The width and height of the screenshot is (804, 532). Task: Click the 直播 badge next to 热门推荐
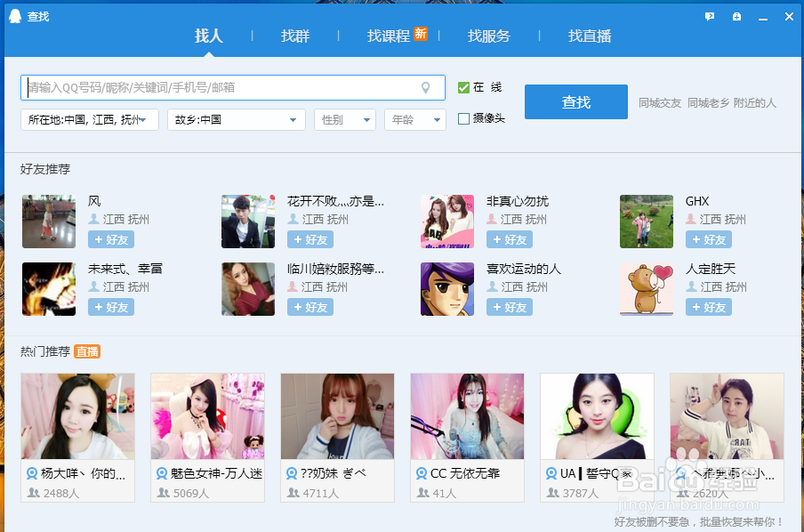(x=86, y=351)
